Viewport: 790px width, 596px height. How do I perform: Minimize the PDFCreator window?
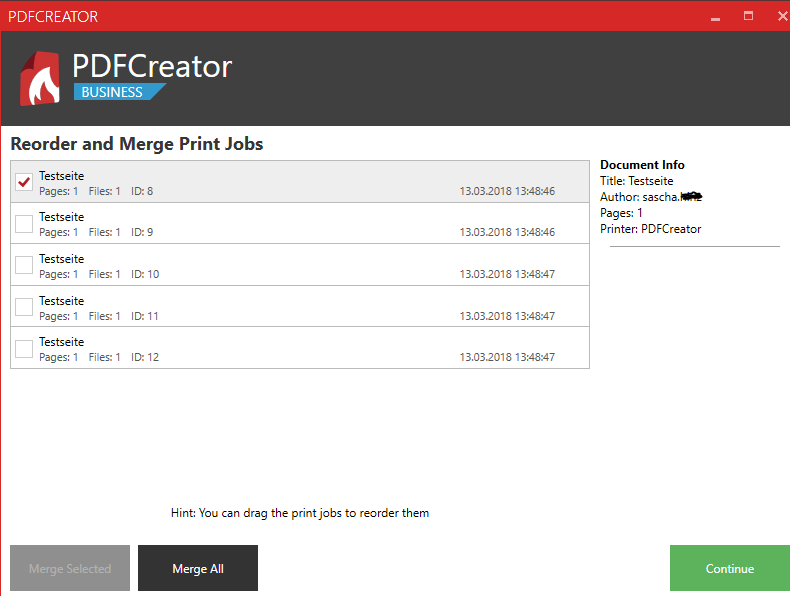coord(715,17)
